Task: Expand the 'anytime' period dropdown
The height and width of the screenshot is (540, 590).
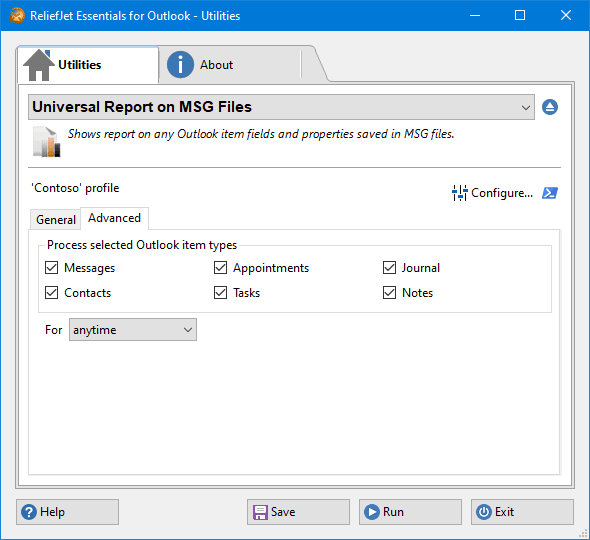Action: point(133,330)
